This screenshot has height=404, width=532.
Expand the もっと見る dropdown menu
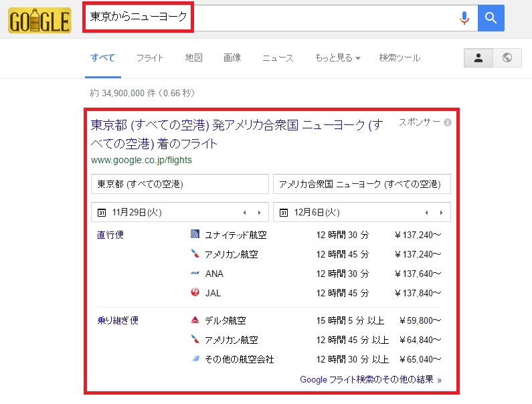[337, 58]
